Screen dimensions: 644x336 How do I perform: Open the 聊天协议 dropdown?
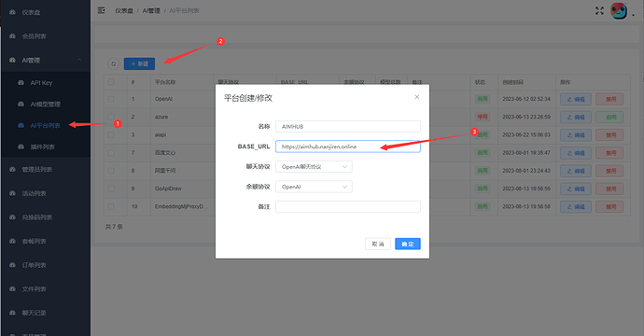pos(314,167)
